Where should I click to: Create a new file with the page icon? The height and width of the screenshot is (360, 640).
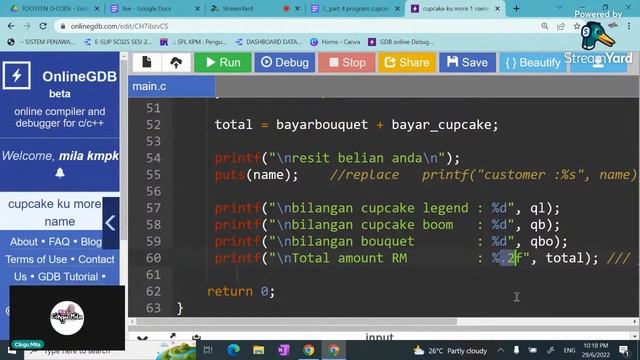tap(147, 62)
